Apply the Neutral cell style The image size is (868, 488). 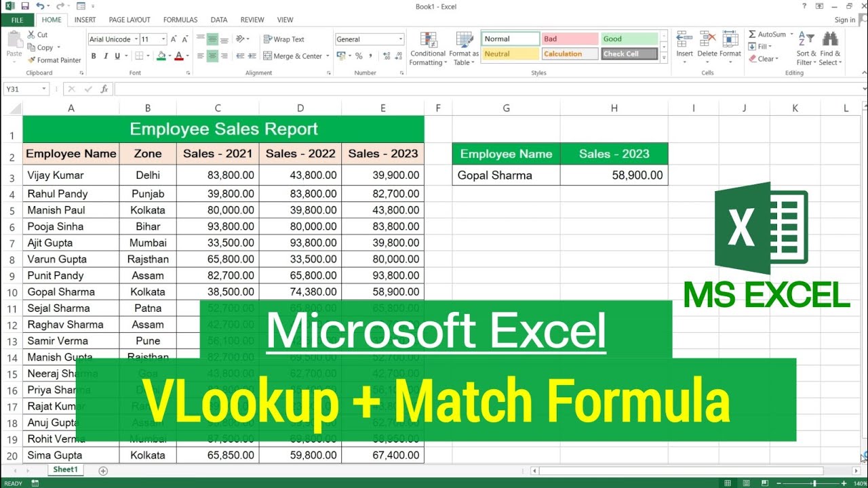click(x=511, y=54)
